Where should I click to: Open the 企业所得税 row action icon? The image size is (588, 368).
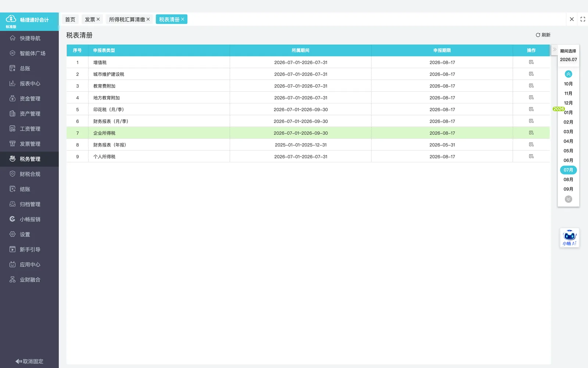(x=531, y=133)
